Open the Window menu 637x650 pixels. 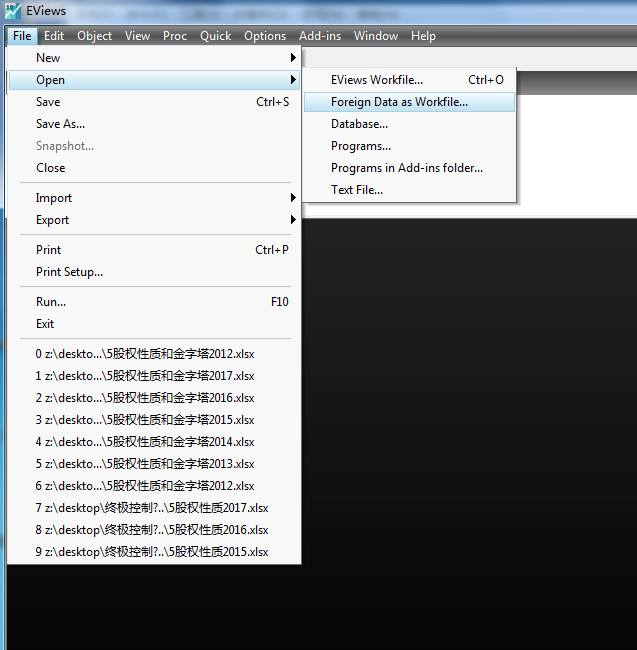tap(376, 36)
